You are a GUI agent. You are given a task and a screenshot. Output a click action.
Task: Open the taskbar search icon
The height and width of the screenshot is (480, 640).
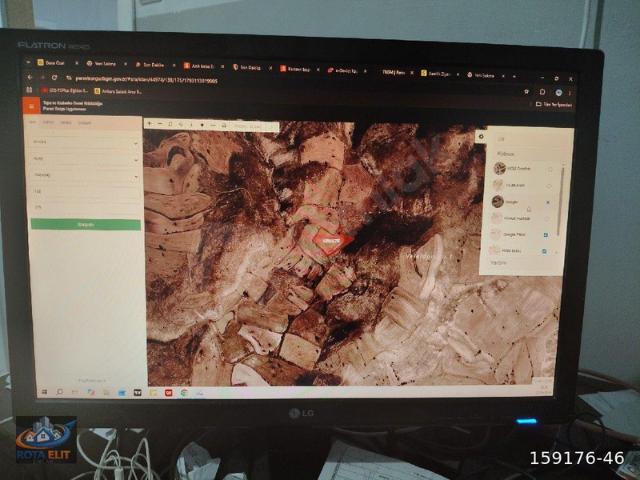click(x=60, y=392)
